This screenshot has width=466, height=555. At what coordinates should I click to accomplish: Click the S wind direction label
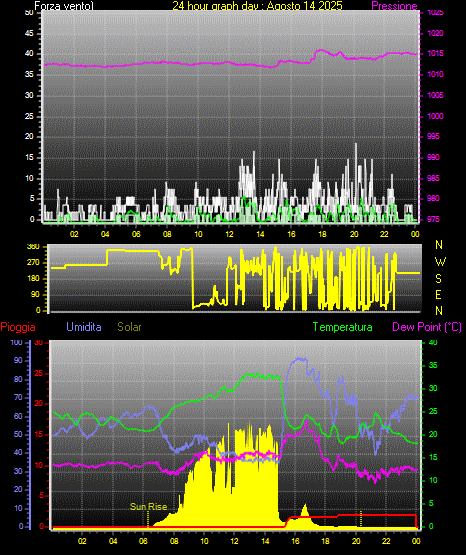pos(438,279)
